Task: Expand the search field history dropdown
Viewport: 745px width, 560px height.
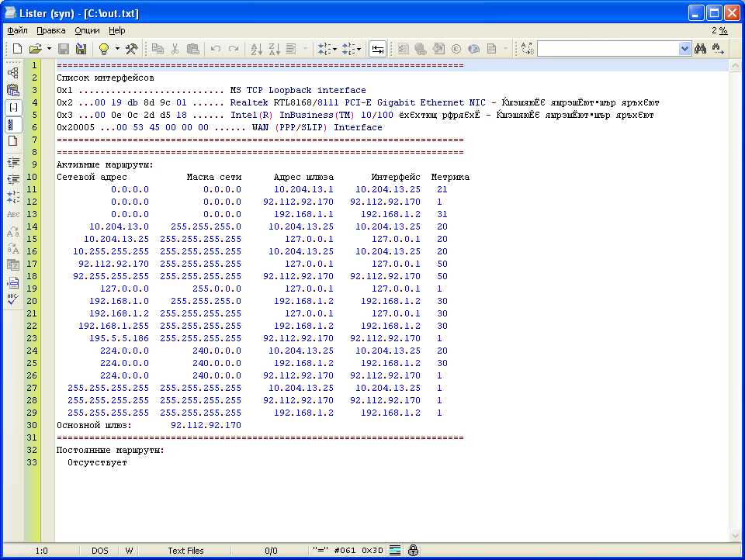Action: tap(684, 48)
